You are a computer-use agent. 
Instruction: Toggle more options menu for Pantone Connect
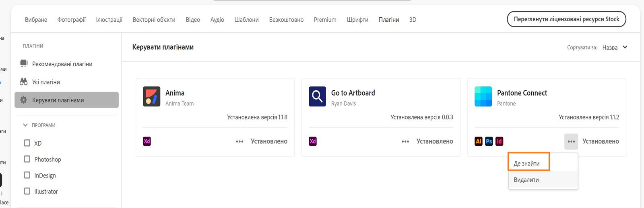point(571,141)
